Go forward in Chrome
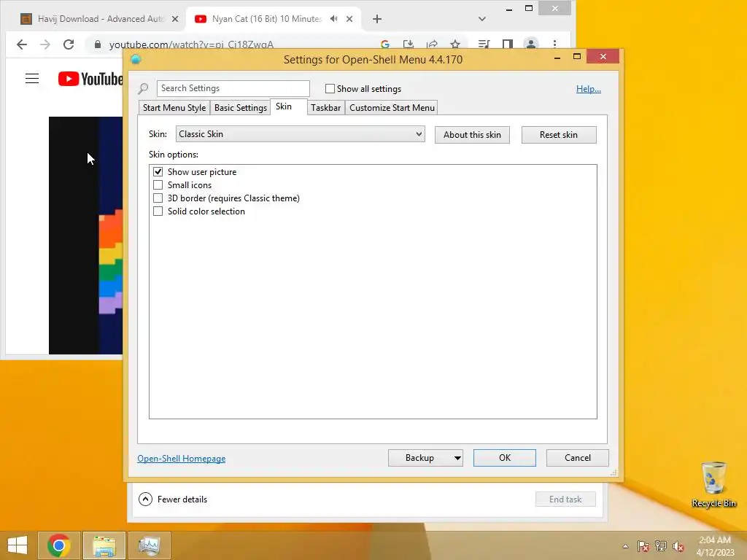The image size is (747, 560). (x=45, y=44)
